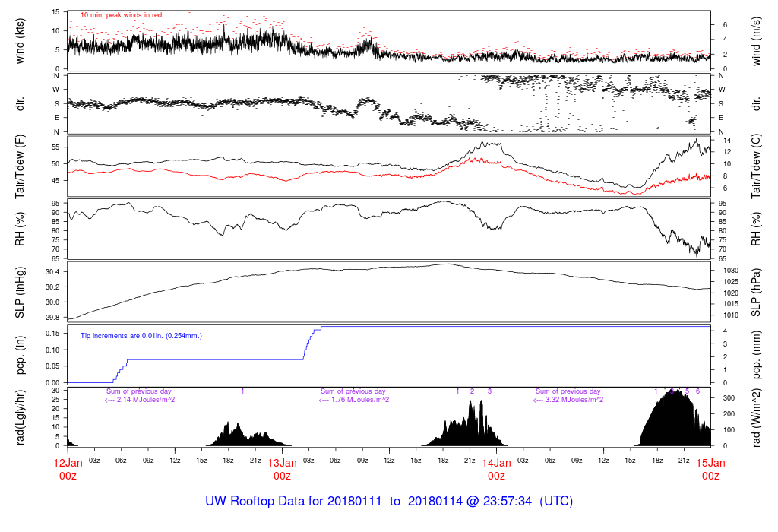Click the 2.14 MJoules/m^2 daily sum annotation
Screen dimensions: 778x532
[140, 400]
